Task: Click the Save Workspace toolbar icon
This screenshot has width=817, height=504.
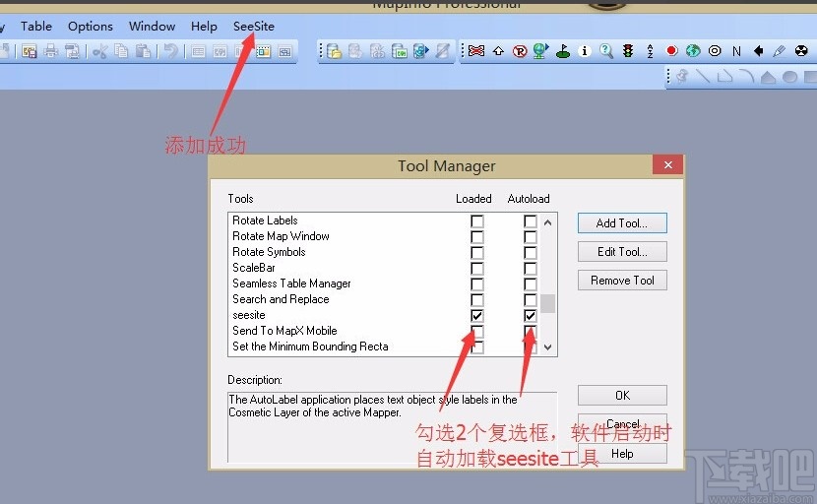Action: click(x=30, y=51)
